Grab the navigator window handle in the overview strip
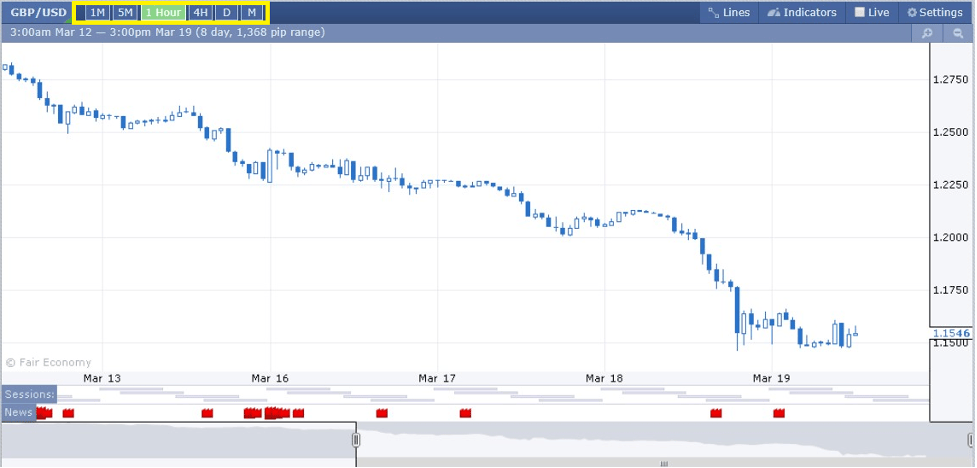 tap(356, 440)
